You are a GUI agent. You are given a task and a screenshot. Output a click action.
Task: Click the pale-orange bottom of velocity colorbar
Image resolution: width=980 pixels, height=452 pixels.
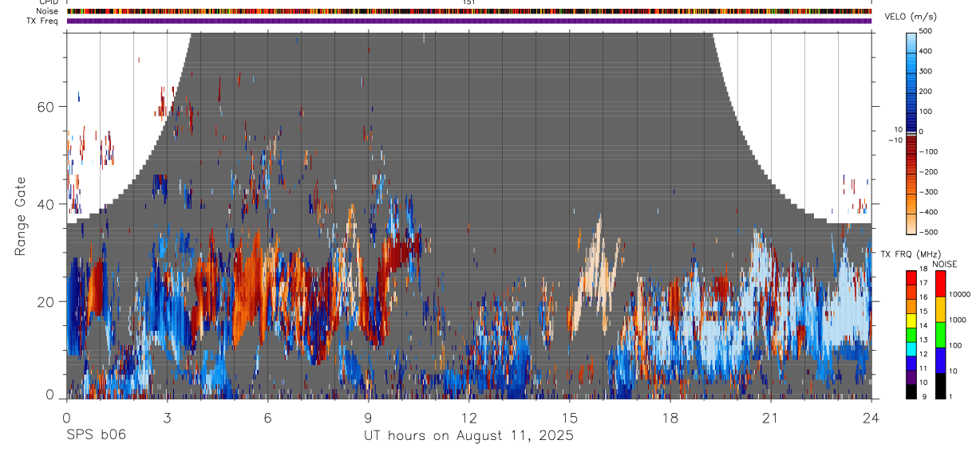(x=911, y=225)
